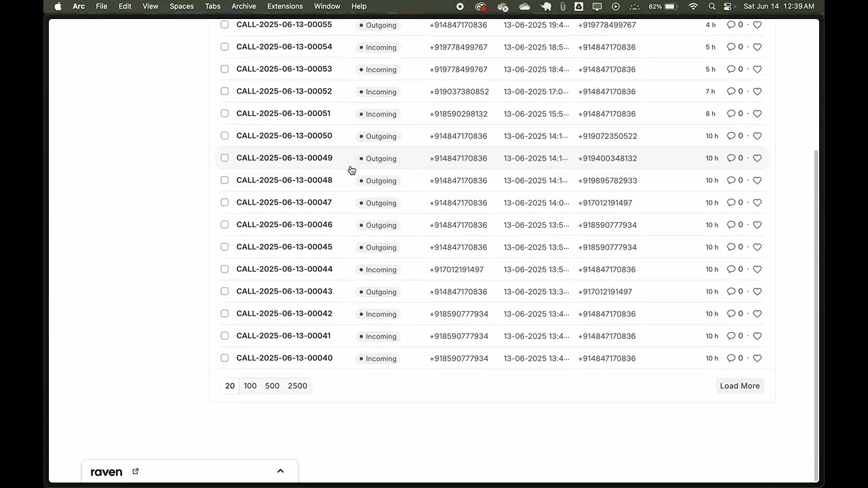View comments for CALL-2025-06-13-00043
The height and width of the screenshot is (488, 868).
731,291
